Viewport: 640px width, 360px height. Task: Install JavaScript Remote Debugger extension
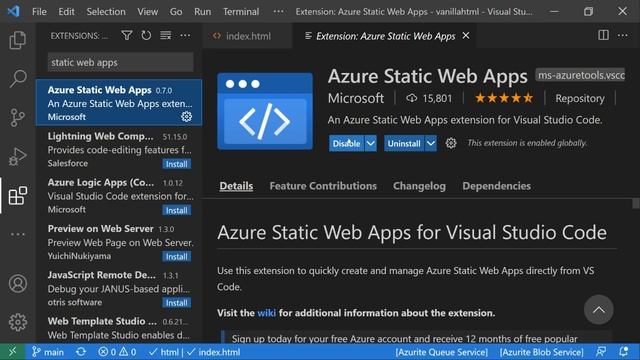176,303
